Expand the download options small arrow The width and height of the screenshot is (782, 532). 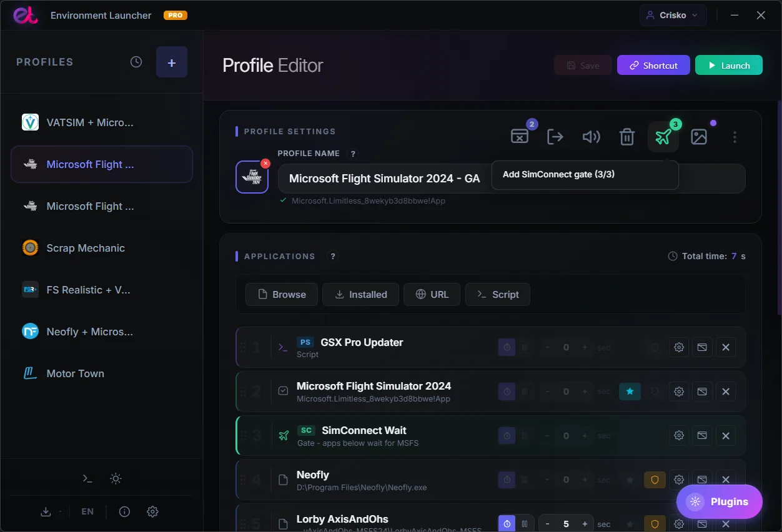60,511
